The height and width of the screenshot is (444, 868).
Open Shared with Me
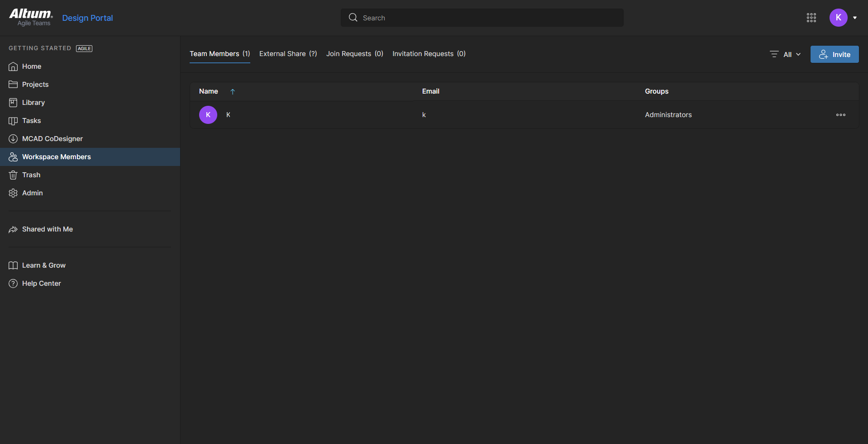coord(48,229)
